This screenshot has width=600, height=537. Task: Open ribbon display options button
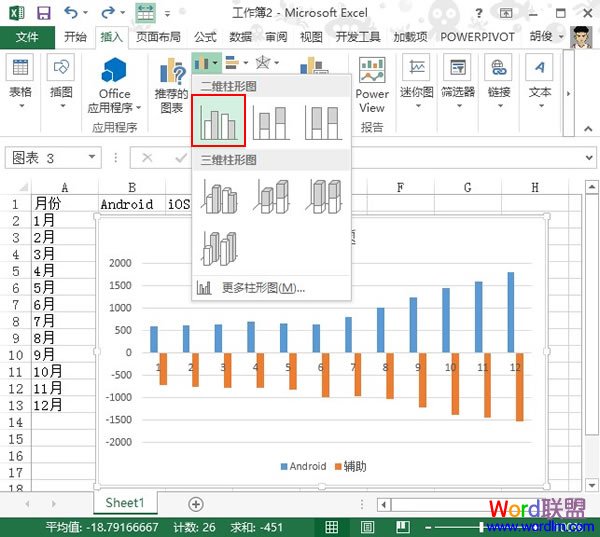point(506,13)
